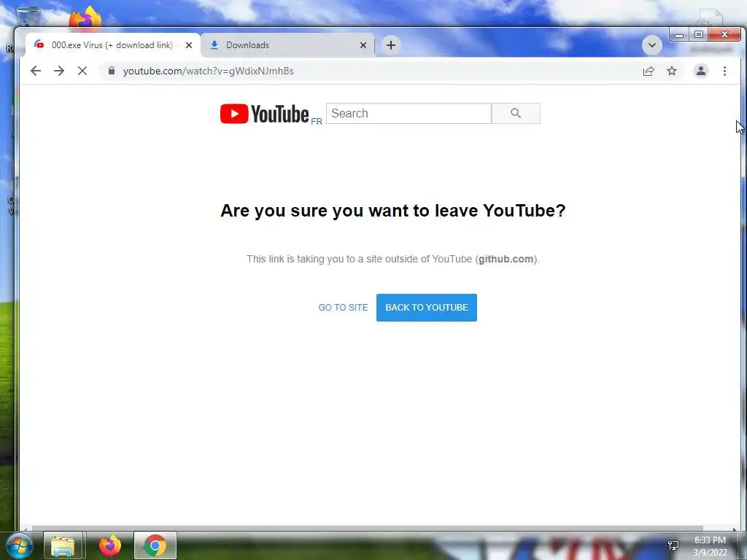747x560 pixels.
Task: Click the BACK TO YOUTUBE button
Action: point(426,308)
